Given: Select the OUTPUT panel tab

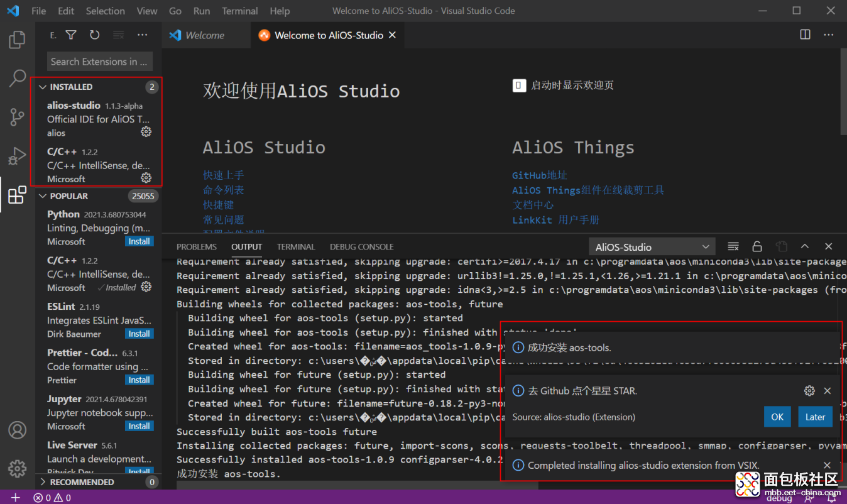Looking at the screenshot, I should [x=247, y=247].
